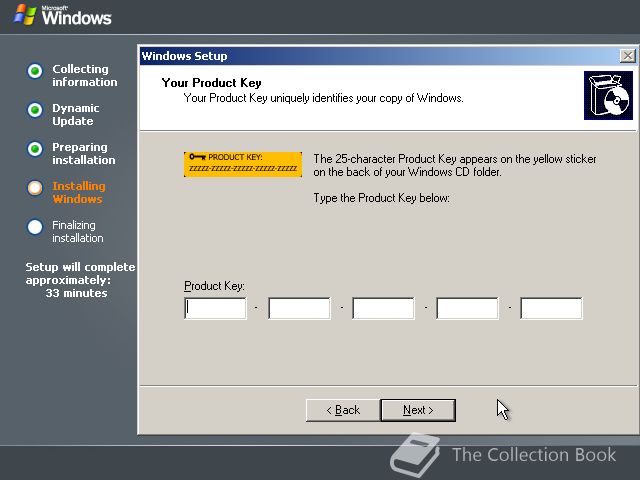The width and height of the screenshot is (640, 480).
Task: Click the 'Product Key:' label
Action: 214,286
